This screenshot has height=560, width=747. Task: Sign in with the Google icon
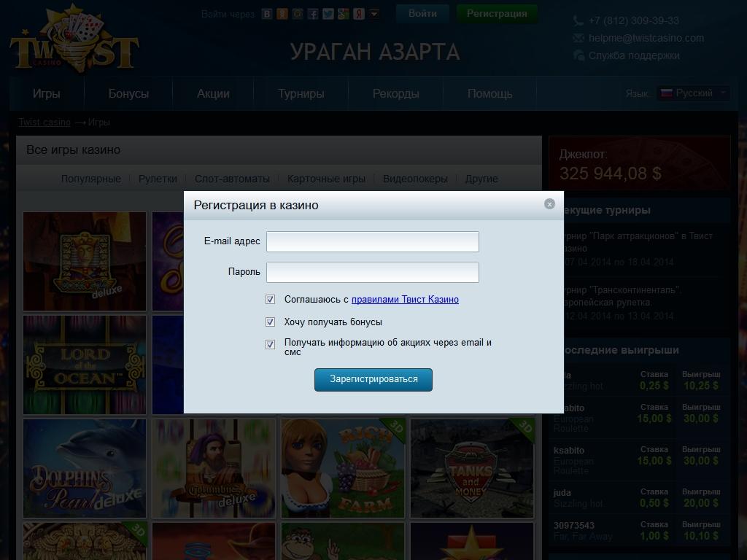point(344,14)
